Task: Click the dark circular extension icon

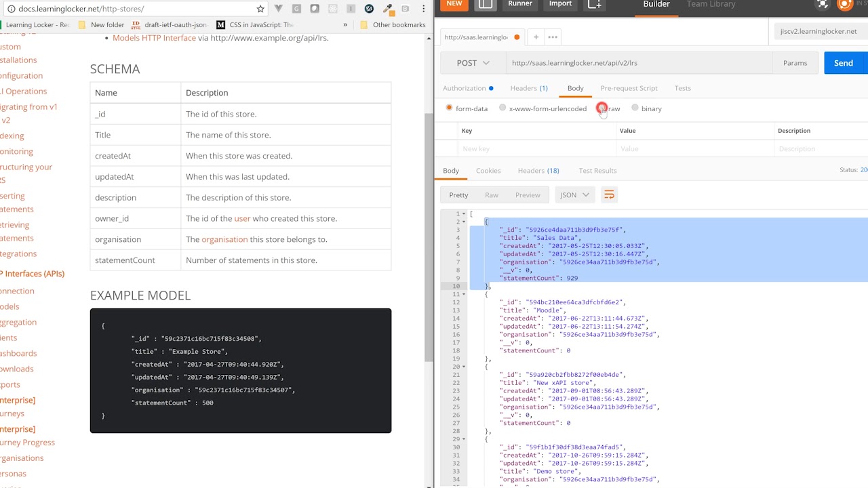Action: 369,9
